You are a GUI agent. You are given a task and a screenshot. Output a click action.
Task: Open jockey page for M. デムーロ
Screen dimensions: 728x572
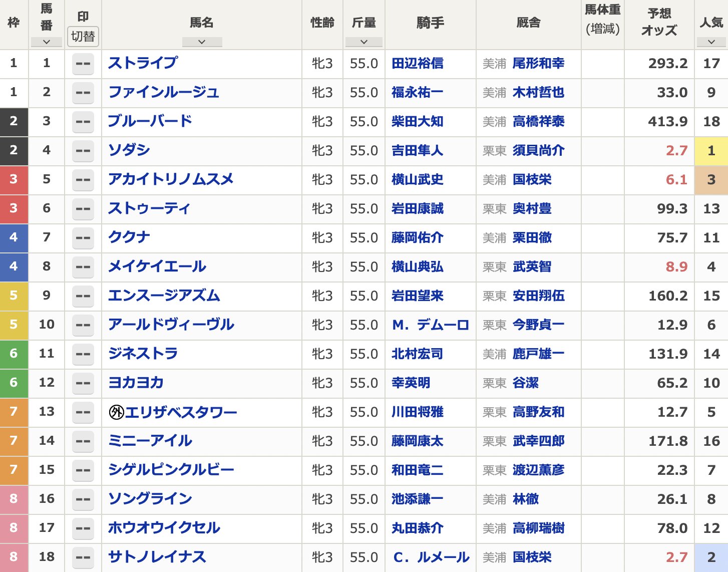coord(430,325)
